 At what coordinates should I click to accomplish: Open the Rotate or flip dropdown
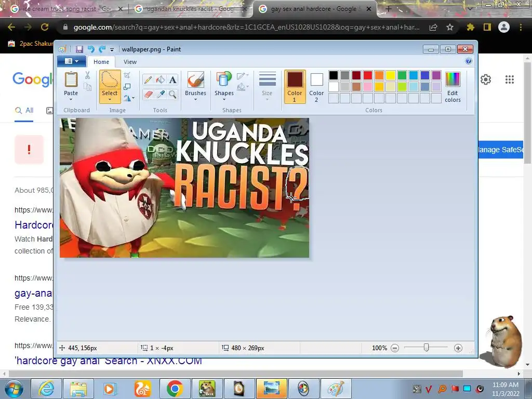point(129,98)
